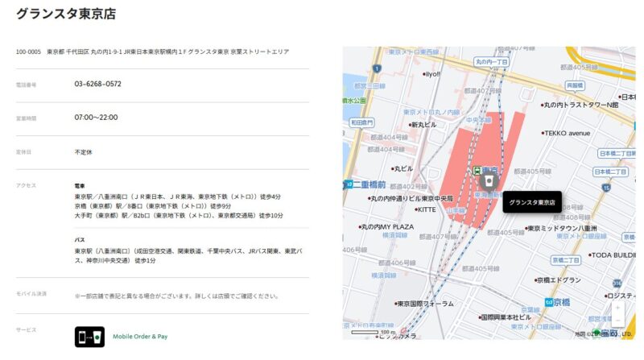Open the Mobile Order & Pay link

pyautogui.click(x=140, y=337)
